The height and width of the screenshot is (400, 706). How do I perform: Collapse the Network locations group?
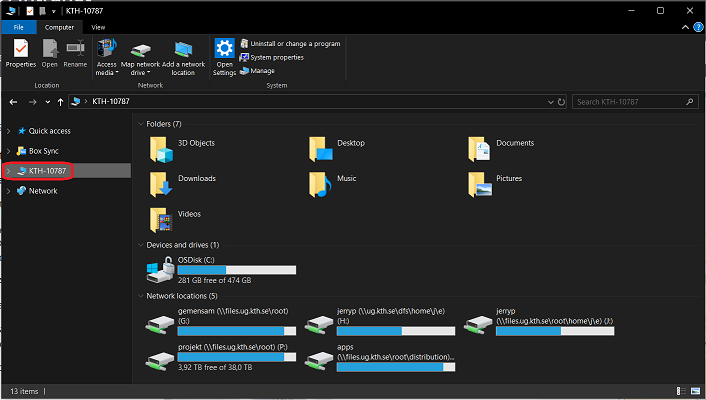pyautogui.click(x=140, y=296)
